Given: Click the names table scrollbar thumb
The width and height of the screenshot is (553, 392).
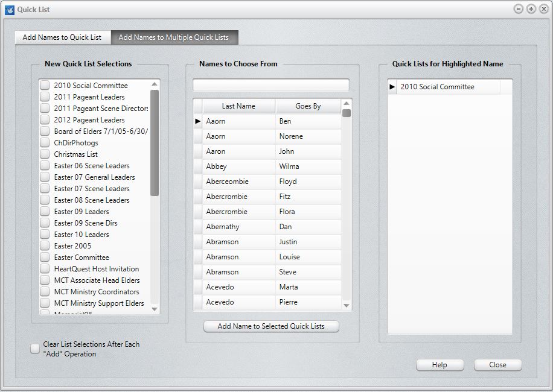Looking at the screenshot, I should tap(347, 113).
